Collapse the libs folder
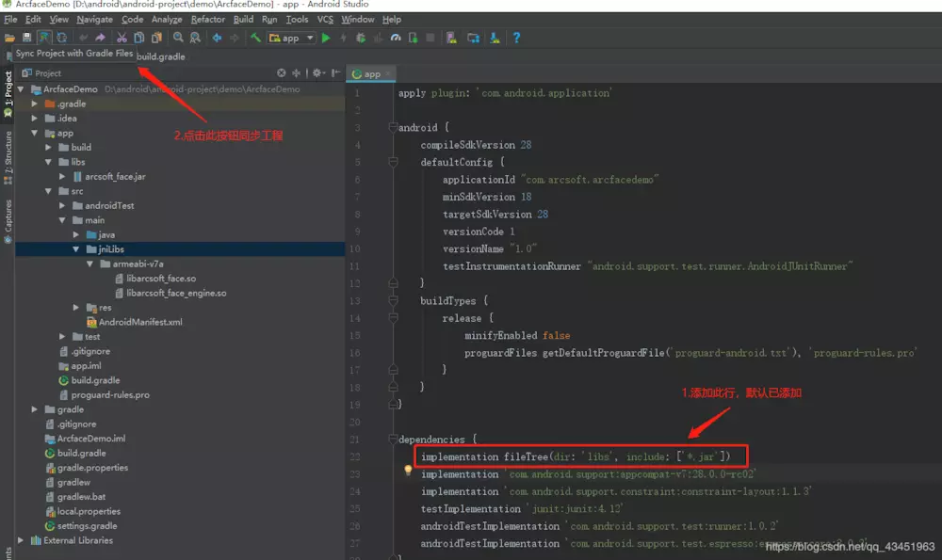 pyautogui.click(x=48, y=162)
